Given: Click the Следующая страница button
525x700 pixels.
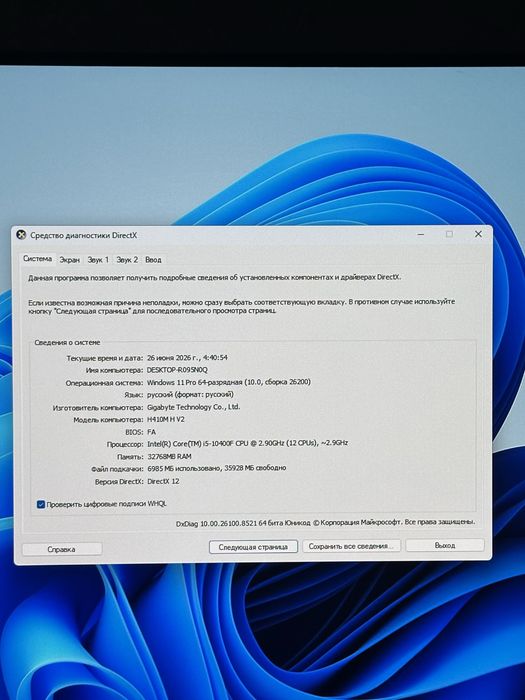Looking at the screenshot, I should (253, 547).
